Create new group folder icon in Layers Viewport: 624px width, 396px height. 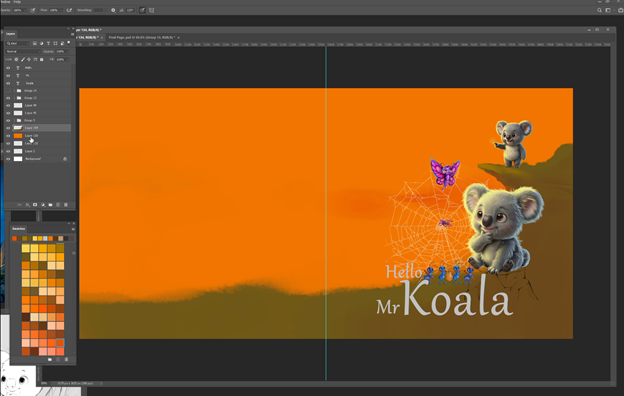(x=51, y=205)
